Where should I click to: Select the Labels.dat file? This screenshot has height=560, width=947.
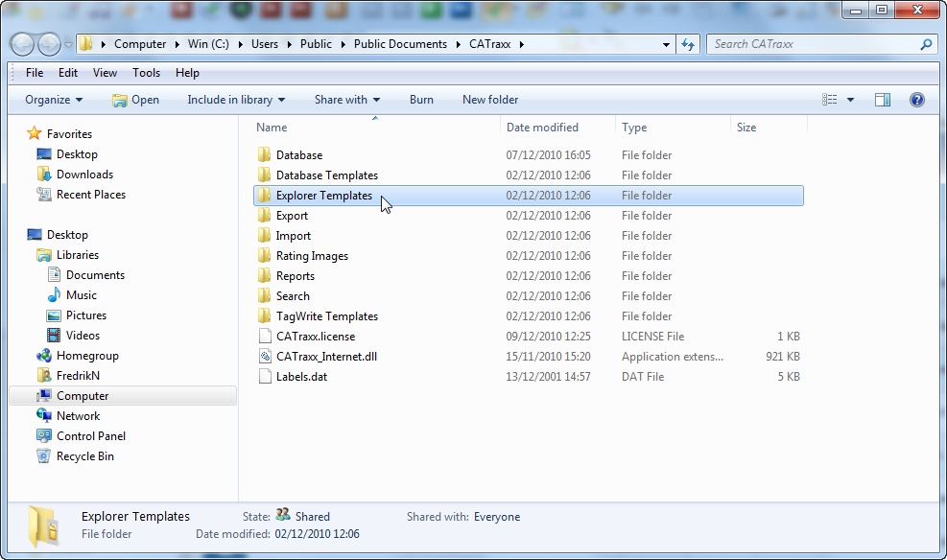[301, 377]
